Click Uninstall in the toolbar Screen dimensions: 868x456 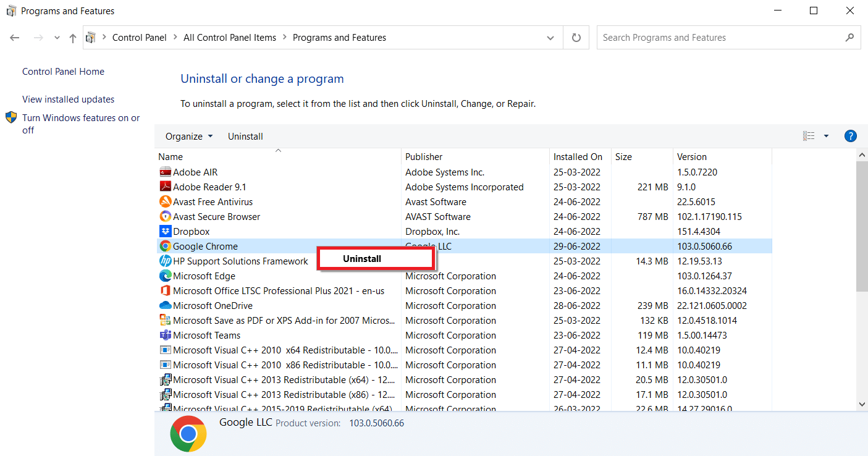245,137
